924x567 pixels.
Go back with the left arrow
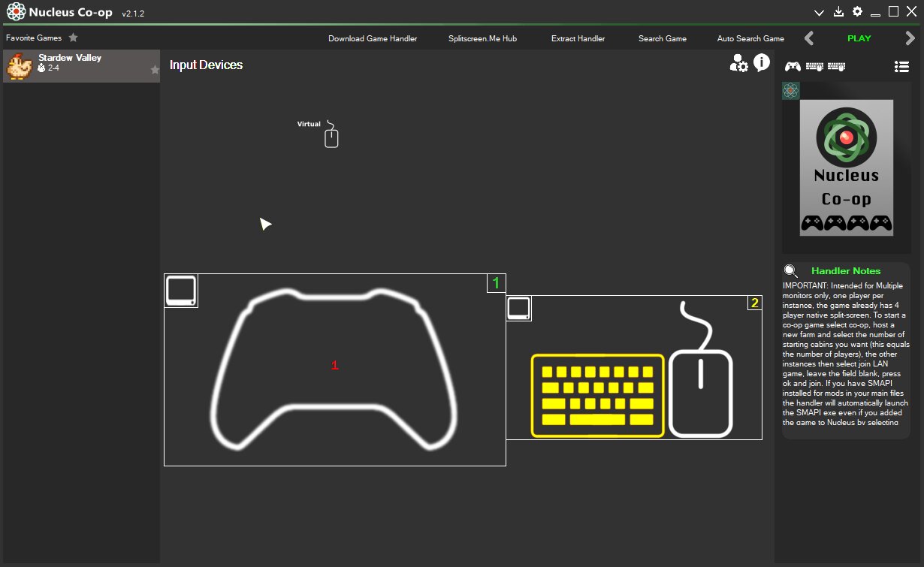click(809, 38)
